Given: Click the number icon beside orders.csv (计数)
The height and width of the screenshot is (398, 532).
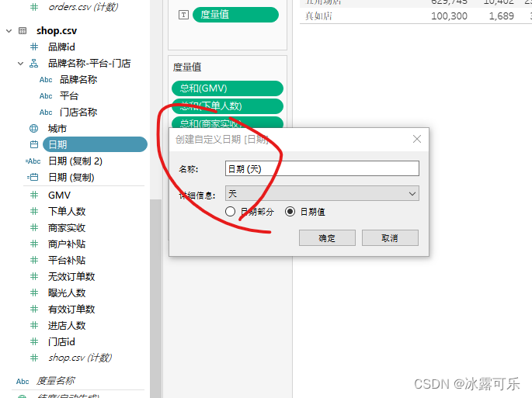Looking at the screenshot, I should pos(34,7).
